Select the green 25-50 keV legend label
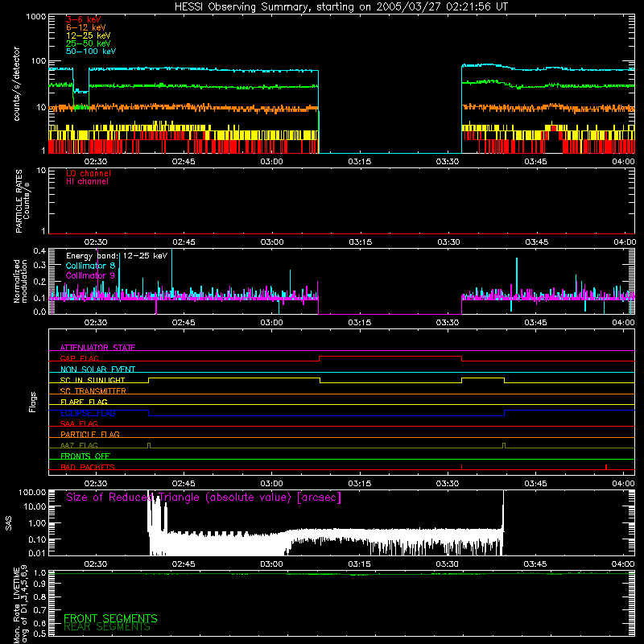The height and width of the screenshot is (644, 644). coord(89,43)
